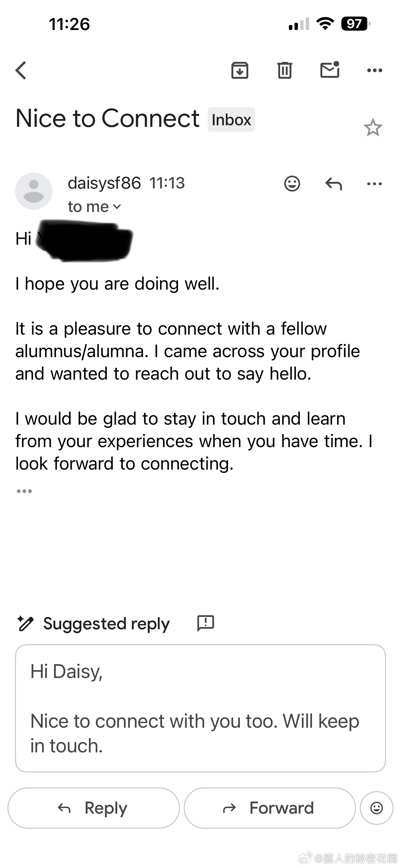Open the bottom emoji reaction button
This screenshot has height=868, width=401.
click(376, 808)
